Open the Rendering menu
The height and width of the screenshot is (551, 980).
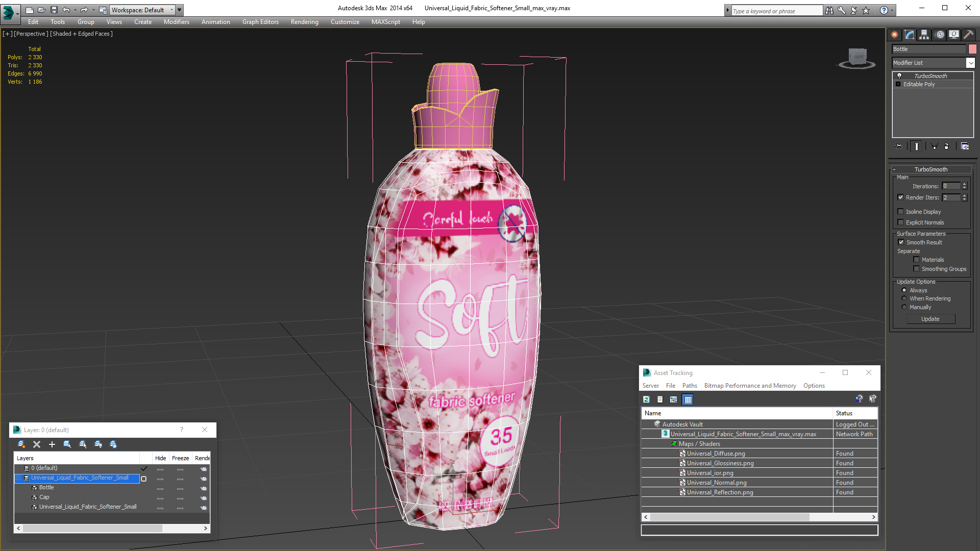coord(305,22)
